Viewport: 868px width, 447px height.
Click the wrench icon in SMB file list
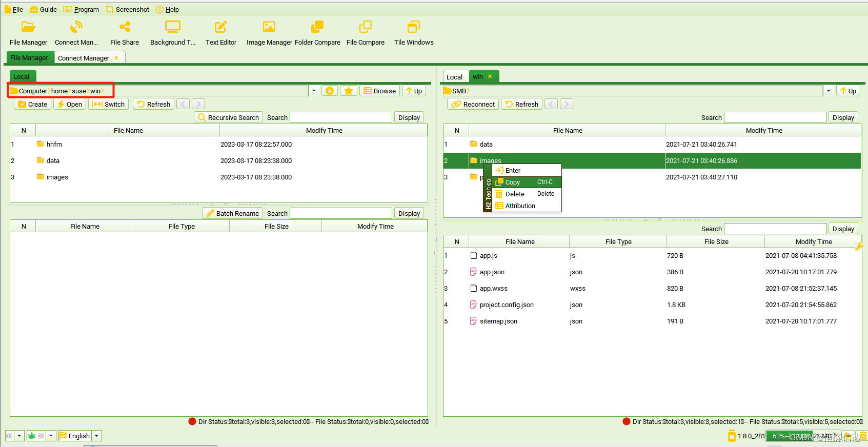pos(859,247)
